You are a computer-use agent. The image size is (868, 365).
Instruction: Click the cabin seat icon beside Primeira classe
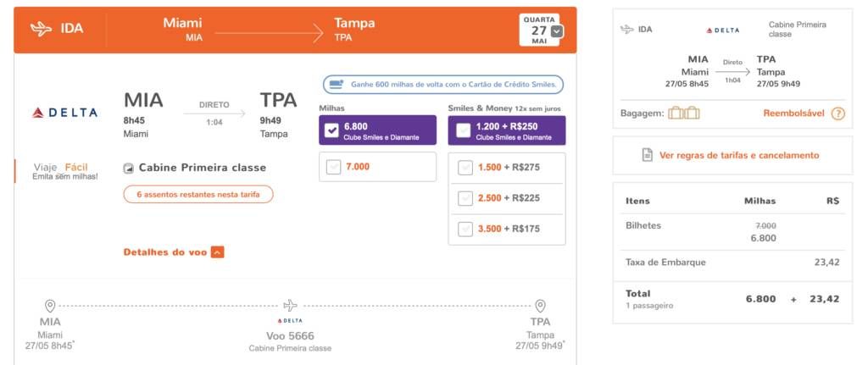click(x=129, y=169)
